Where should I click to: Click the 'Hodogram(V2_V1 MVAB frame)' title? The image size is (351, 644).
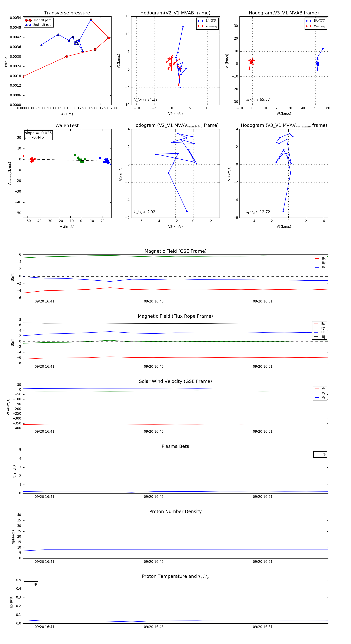175,13
